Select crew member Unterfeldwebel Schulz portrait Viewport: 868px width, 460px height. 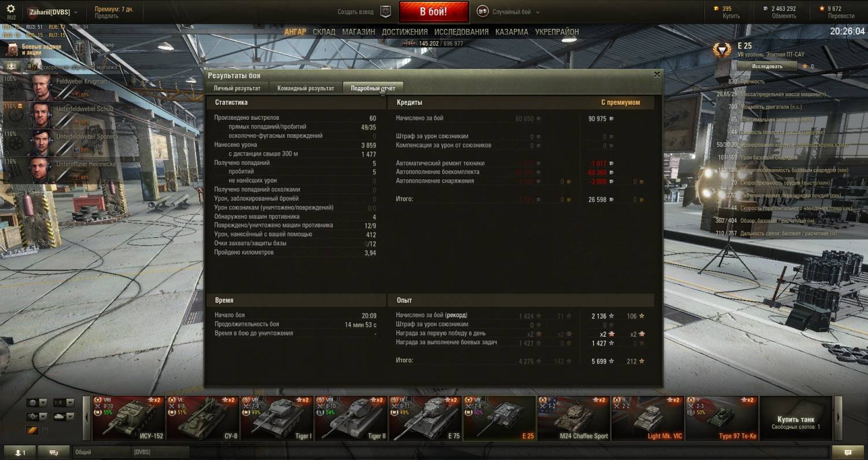tap(41, 115)
